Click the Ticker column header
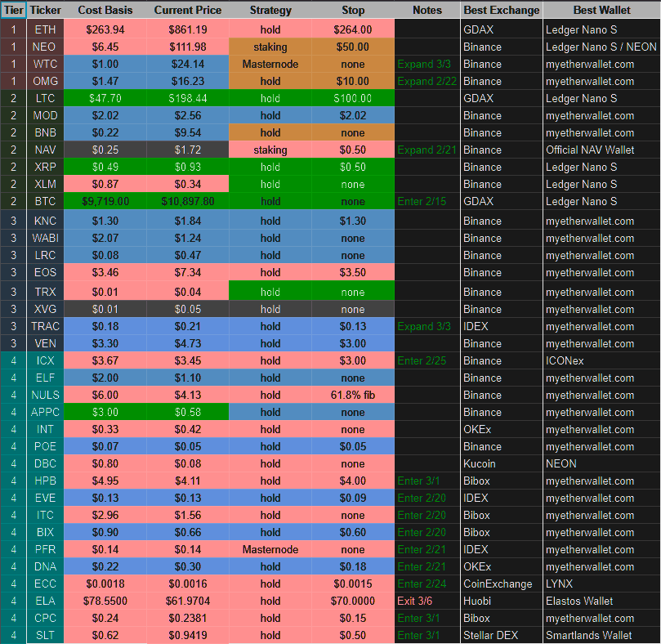Image resolution: width=661 pixels, height=644 pixels. point(45,10)
